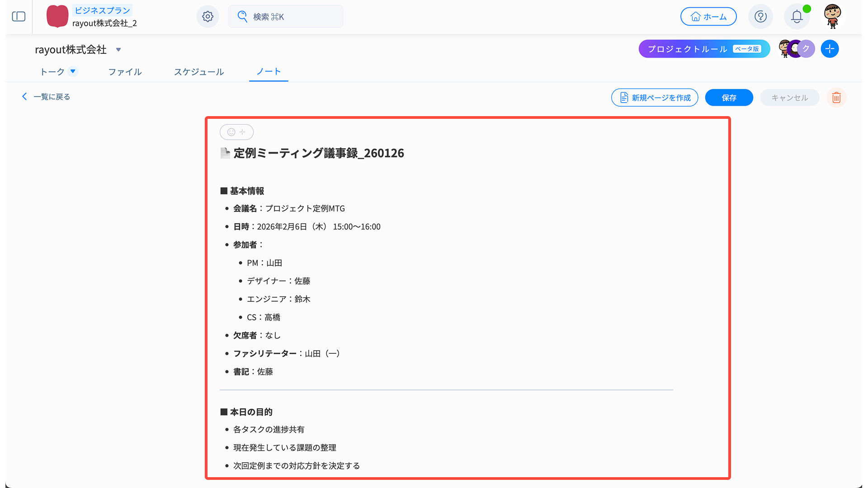Click the user profile avatar
868x488 pixels.
832,17
